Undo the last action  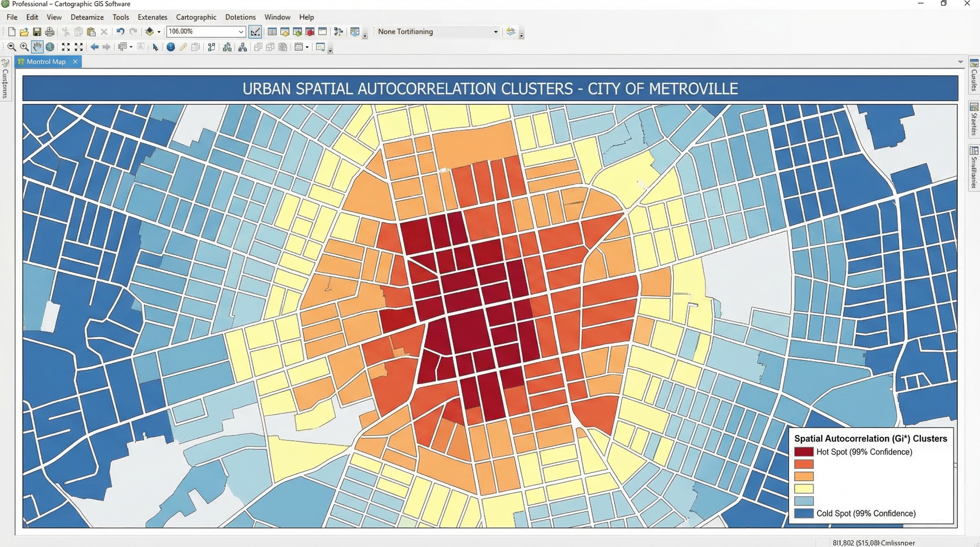(120, 32)
